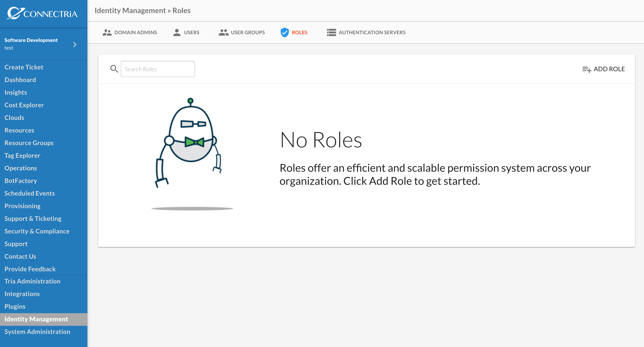Screen dimensions: 644x347
Task: Open Resource Groups
Action: pos(29,143)
